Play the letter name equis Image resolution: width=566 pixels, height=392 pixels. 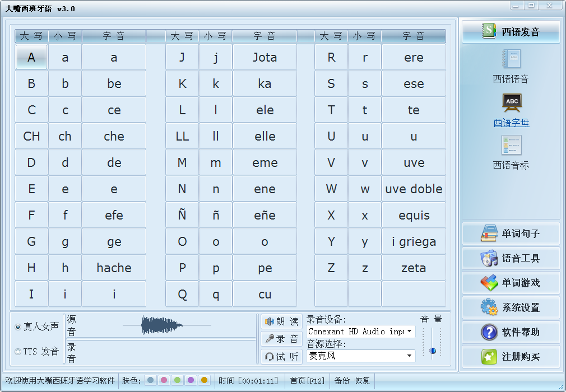[x=414, y=215]
